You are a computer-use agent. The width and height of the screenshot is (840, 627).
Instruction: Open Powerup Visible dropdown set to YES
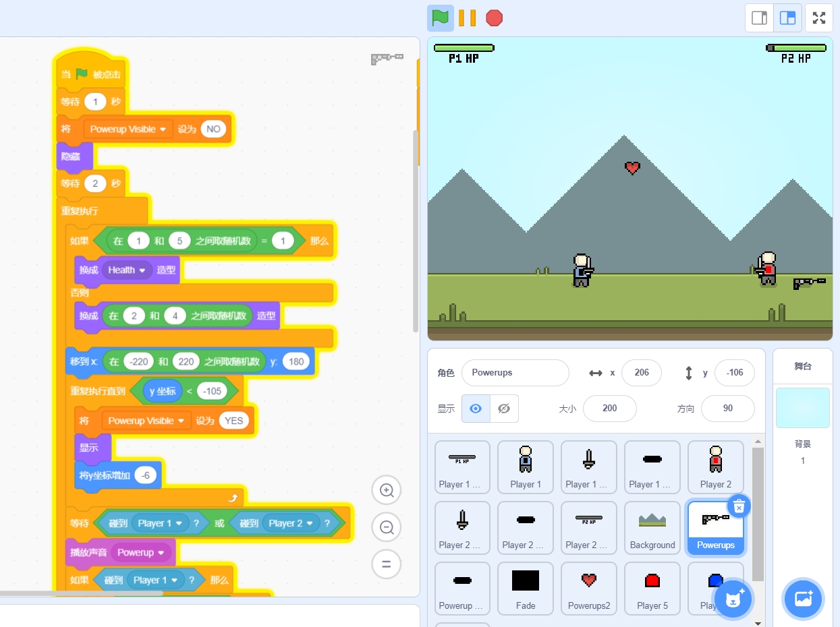[x=146, y=421]
